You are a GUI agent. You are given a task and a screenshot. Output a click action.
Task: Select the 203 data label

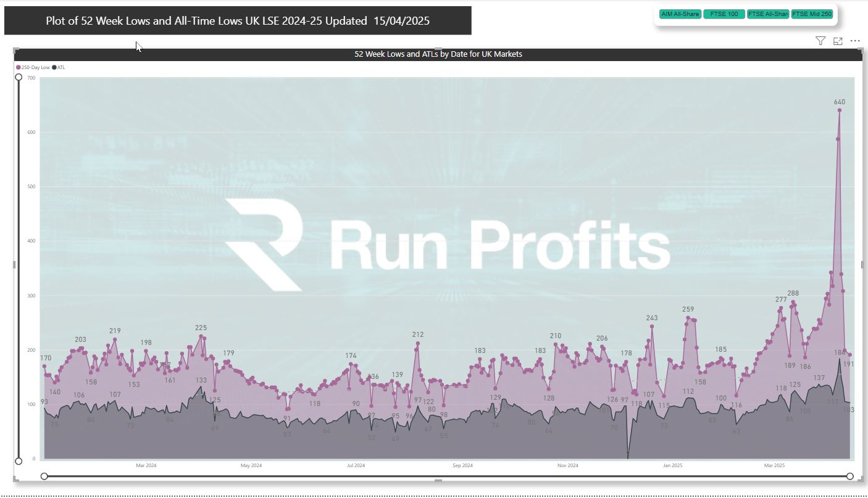[81, 340]
